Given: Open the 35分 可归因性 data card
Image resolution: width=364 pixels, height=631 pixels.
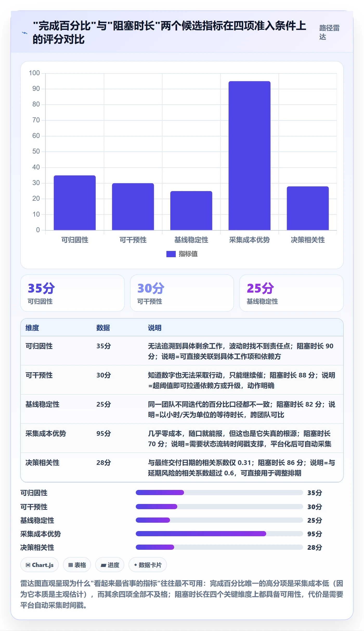Looking at the screenshot, I should coord(73,293).
